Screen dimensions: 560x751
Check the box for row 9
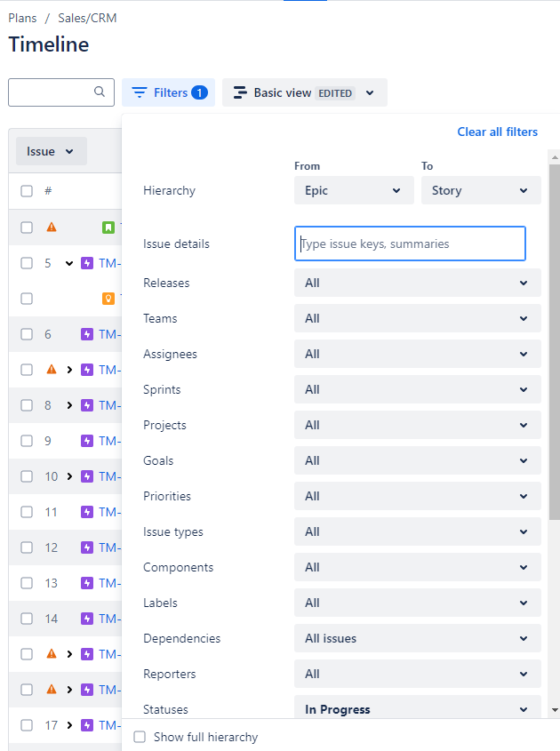point(27,441)
